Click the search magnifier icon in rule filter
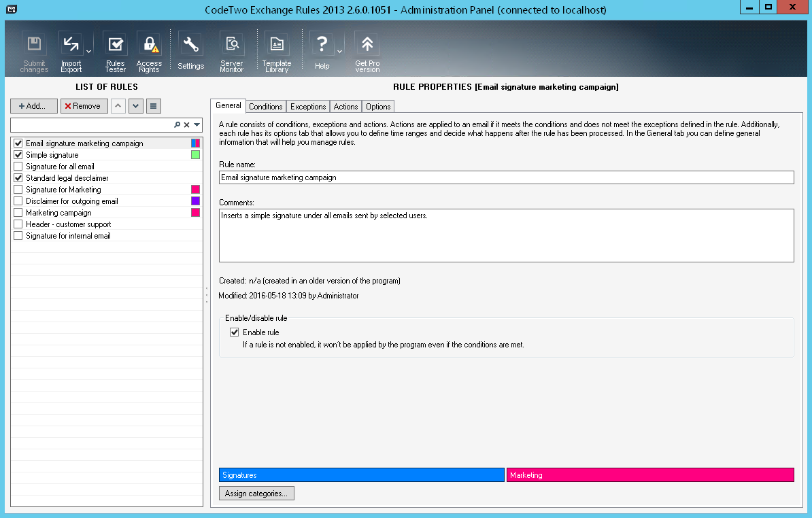The height and width of the screenshot is (518, 812). click(x=177, y=124)
